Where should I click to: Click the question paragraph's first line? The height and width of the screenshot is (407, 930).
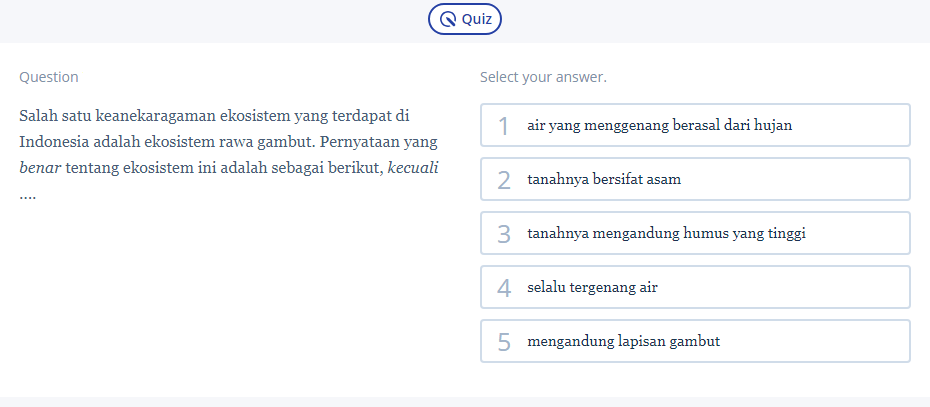pos(215,115)
